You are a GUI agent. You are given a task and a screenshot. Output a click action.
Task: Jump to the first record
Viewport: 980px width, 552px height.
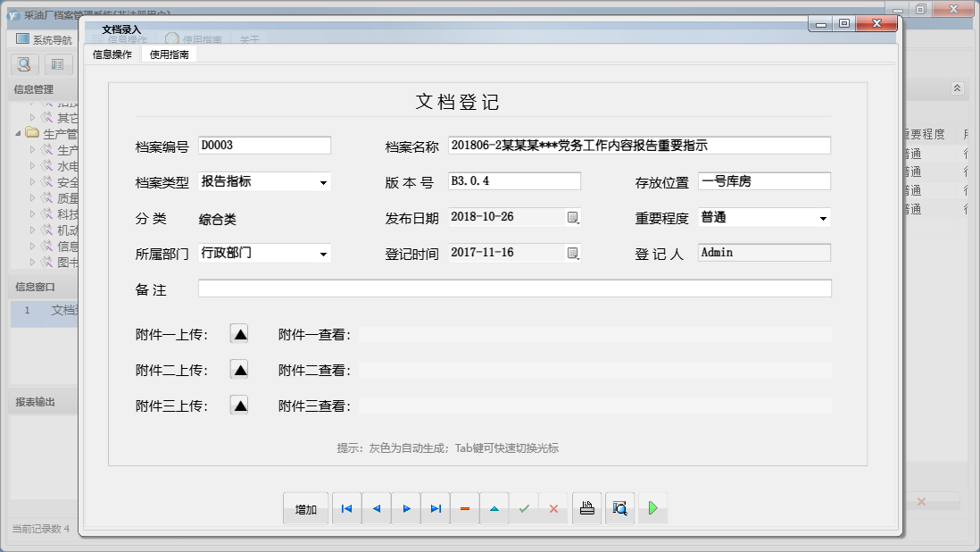click(347, 508)
